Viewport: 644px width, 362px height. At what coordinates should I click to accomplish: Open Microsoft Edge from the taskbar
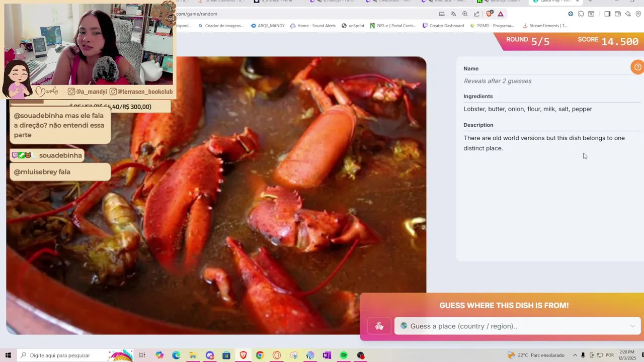[176, 355]
